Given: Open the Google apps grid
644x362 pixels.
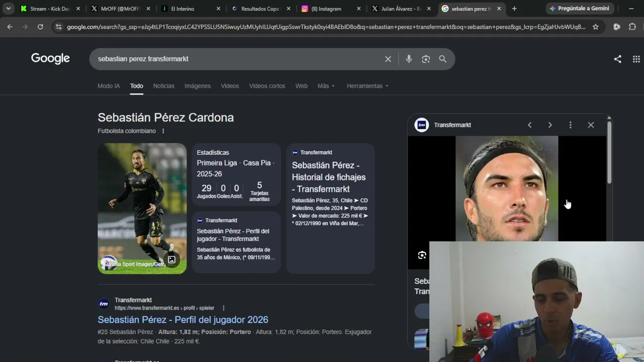Looking at the screenshot, I should pyautogui.click(x=636, y=59).
